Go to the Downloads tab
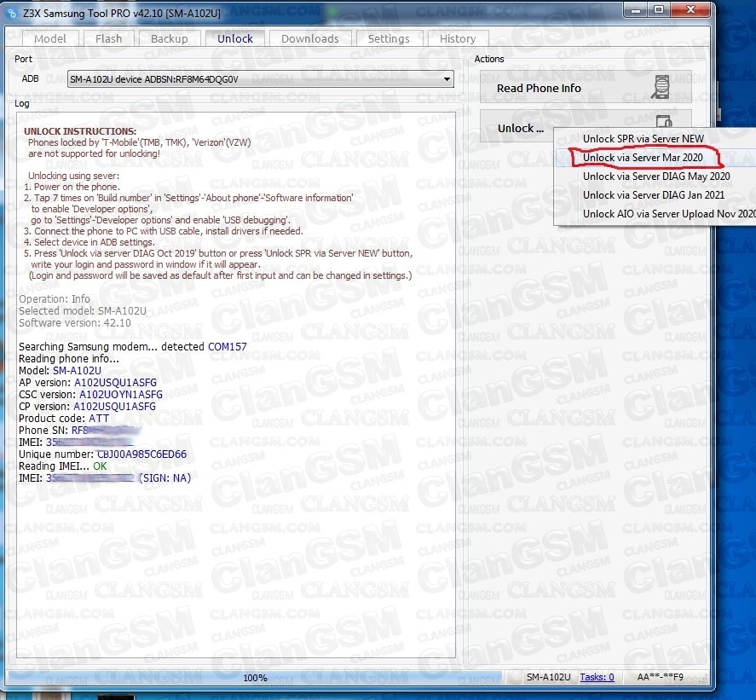 click(310, 38)
